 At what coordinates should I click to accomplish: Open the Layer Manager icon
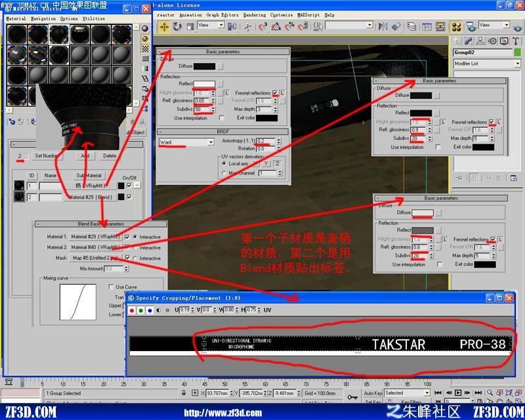point(411,26)
